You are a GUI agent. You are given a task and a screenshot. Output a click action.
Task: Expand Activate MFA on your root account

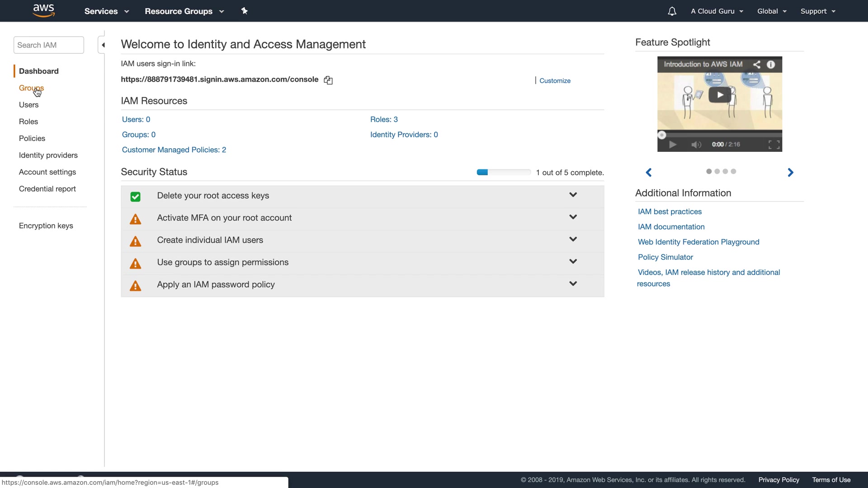[573, 217]
